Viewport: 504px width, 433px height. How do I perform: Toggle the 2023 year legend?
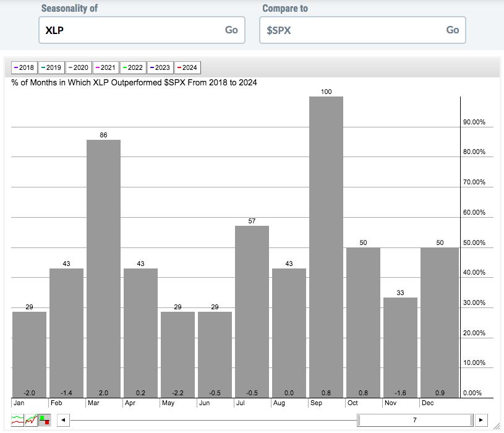[160, 67]
